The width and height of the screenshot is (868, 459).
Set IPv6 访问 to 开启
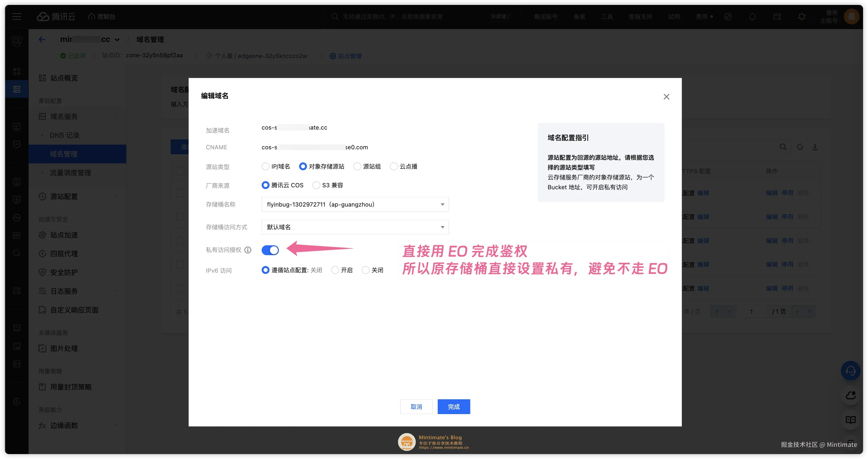tap(335, 270)
